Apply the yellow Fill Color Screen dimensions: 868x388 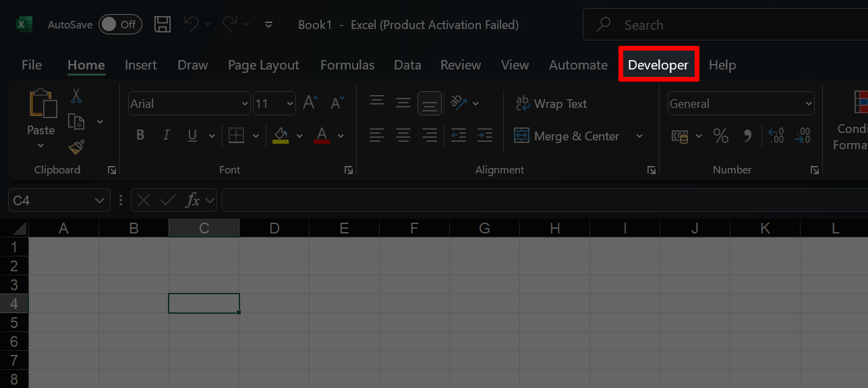pos(281,135)
